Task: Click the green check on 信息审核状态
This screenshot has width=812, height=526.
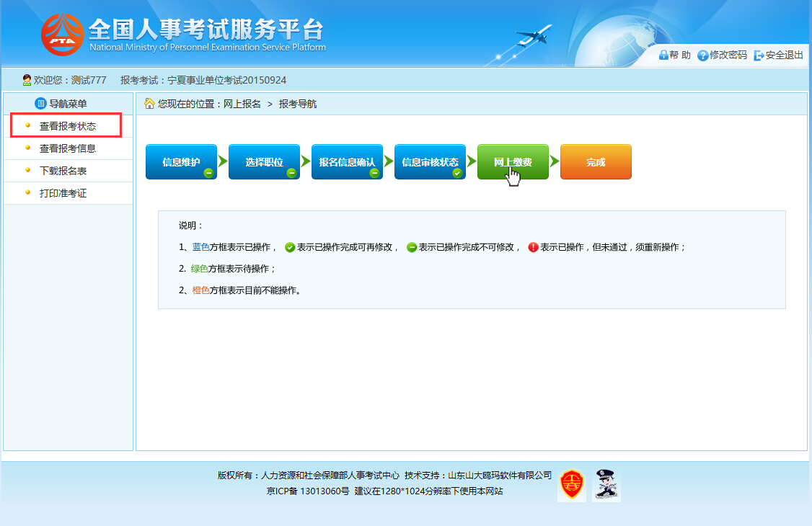Action: [456, 173]
